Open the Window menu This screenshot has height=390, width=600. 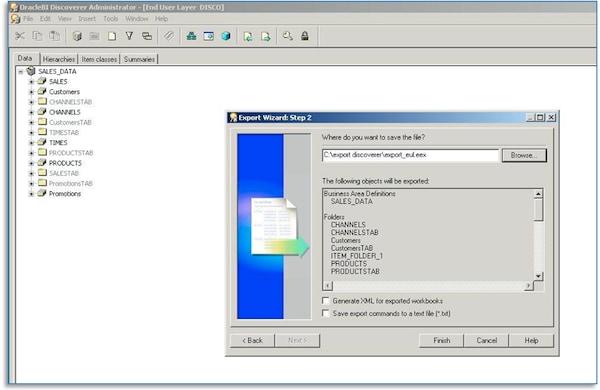pos(137,19)
